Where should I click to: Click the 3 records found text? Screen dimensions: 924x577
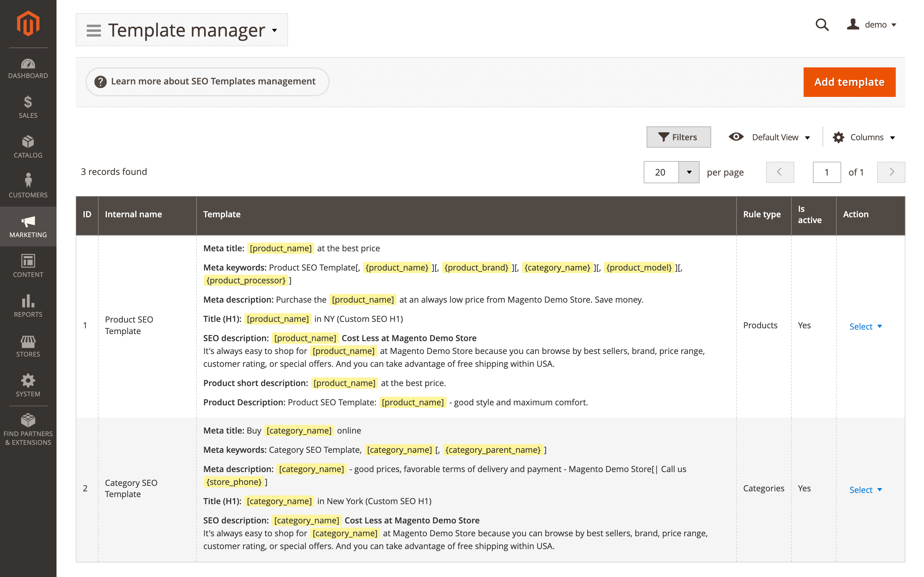point(114,172)
